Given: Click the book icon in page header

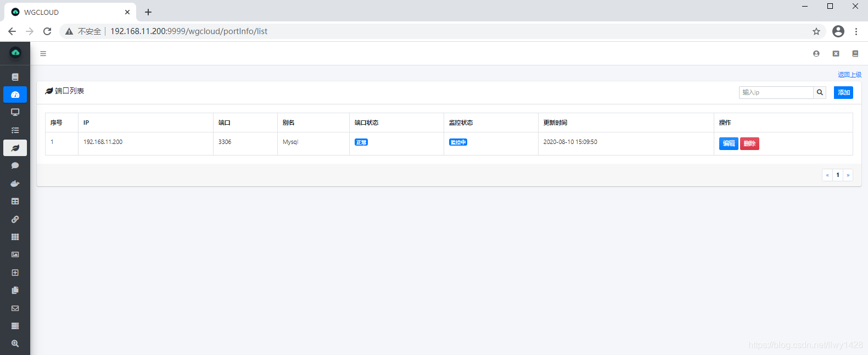Looking at the screenshot, I should coord(855,54).
